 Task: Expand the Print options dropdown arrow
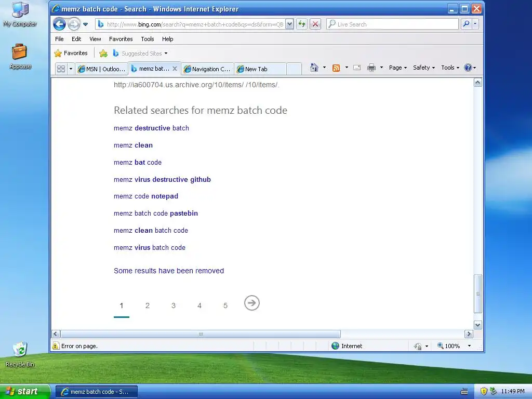381,68
